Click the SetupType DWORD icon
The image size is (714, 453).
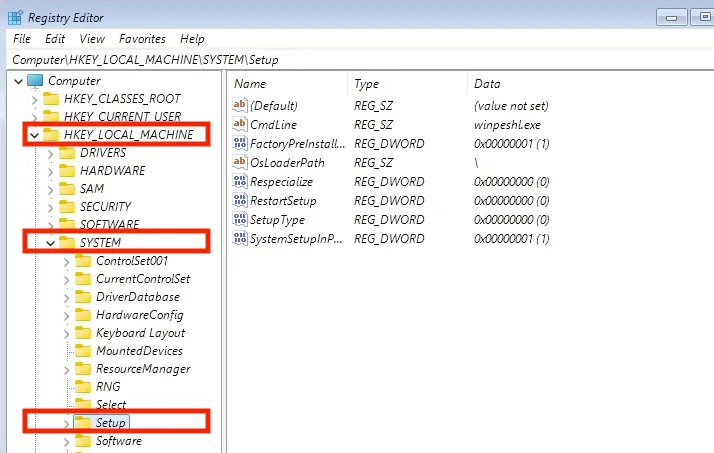click(x=239, y=219)
